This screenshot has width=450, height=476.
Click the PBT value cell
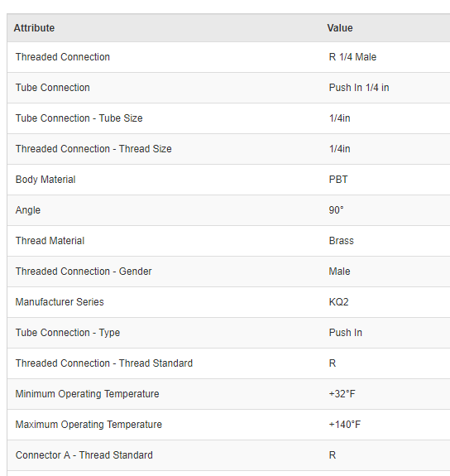point(338,180)
